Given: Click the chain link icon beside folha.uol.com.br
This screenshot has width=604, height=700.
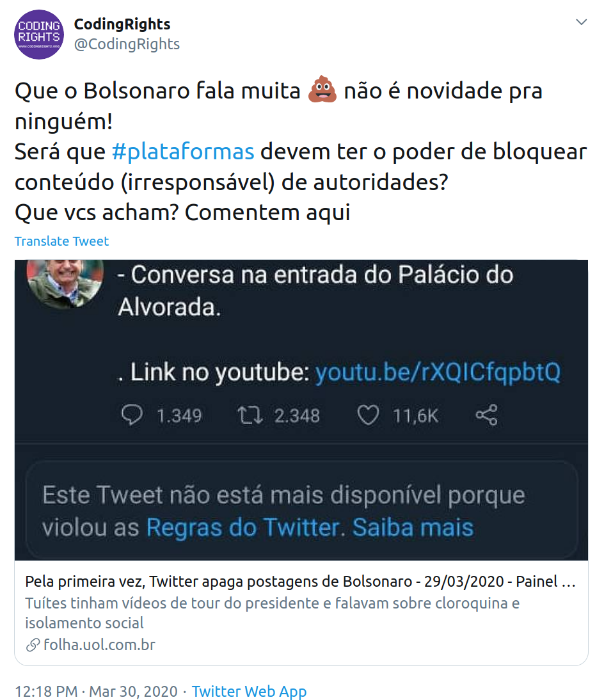Looking at the screenshot, I should [x=33, y=645].
